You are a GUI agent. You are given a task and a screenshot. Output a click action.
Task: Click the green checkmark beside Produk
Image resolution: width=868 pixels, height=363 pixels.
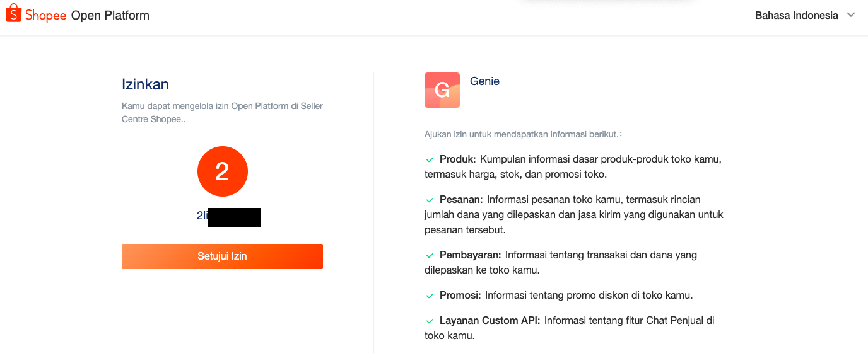point(430,159)
